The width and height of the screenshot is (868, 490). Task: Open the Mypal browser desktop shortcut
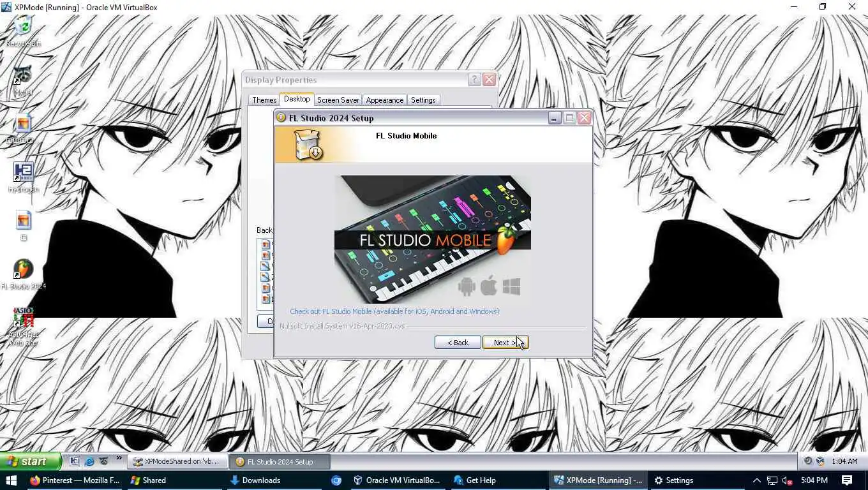click(x=23, y=80)
